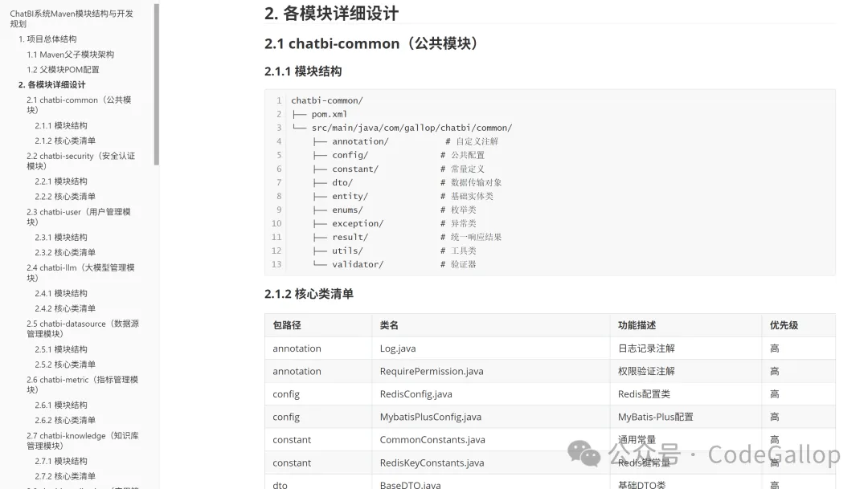Image resolution: width=868 pixels, height=489 pixels.
Task: Click the 2.1.1 模块结构 heading
Action: (x=303, y=71)
